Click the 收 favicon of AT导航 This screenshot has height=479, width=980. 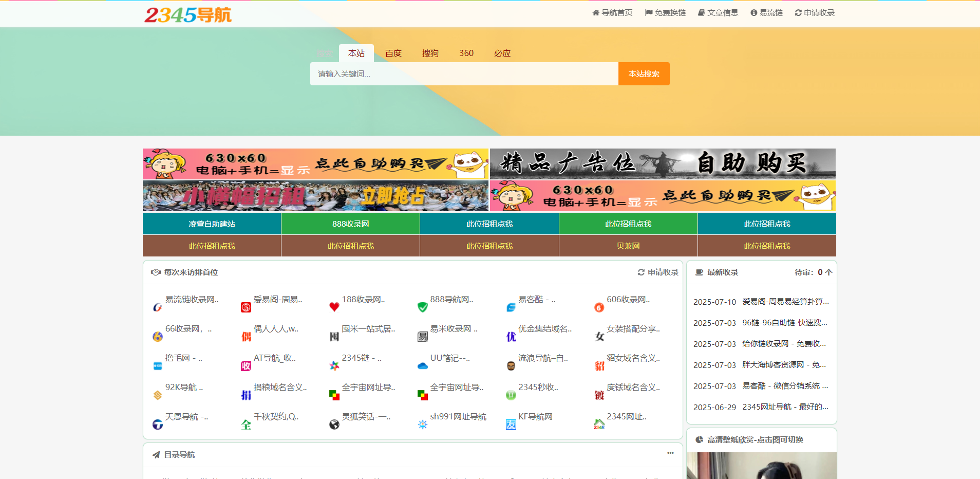[246, 366]
